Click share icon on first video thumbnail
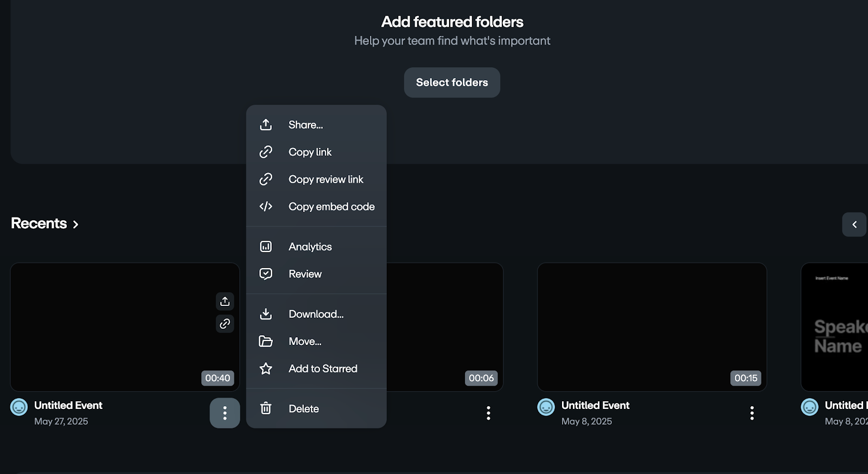Screen dimensions: 868x474 click(225, 302)
